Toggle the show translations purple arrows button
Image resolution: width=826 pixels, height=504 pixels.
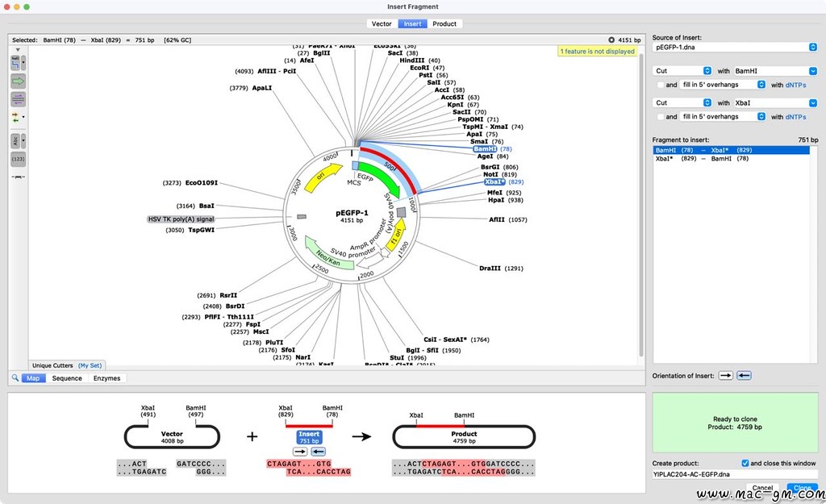pyautogui.click(x=18, y=99)
